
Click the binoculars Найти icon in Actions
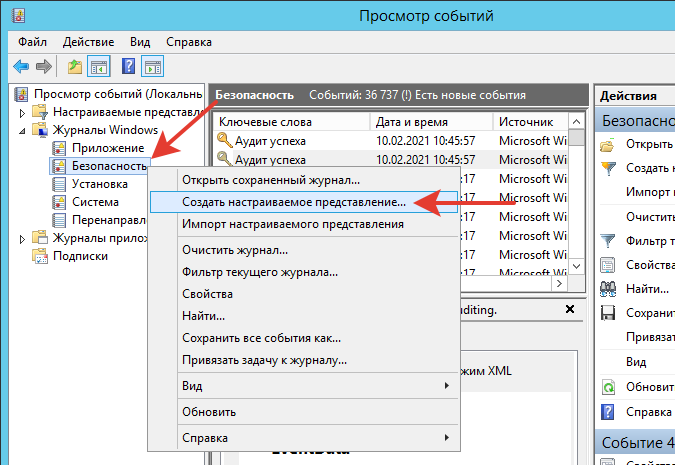pos(607,288)
